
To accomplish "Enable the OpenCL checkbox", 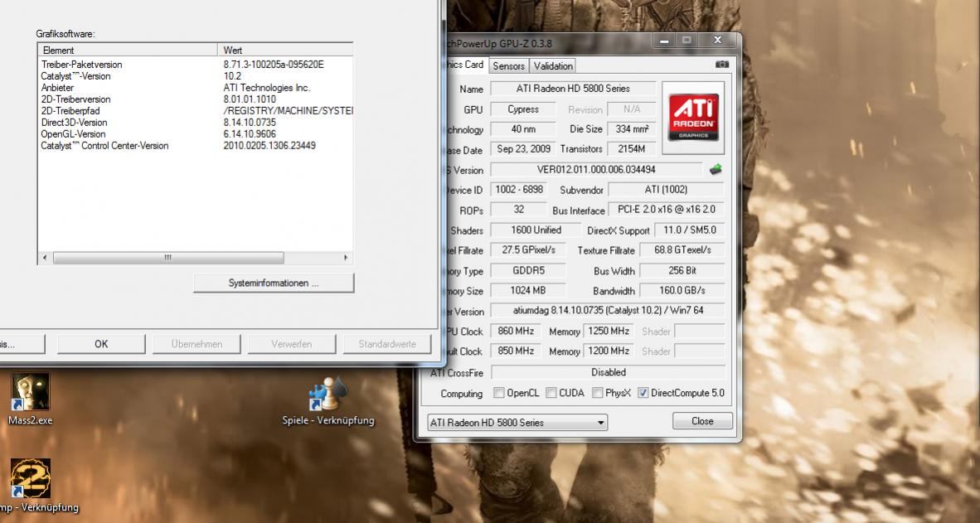I will pos(499,393).
